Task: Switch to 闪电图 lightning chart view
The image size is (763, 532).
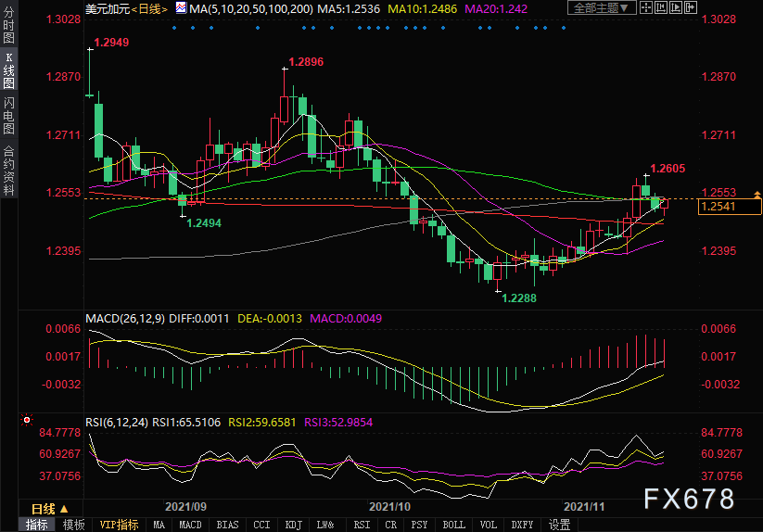Action: point(8,115)
